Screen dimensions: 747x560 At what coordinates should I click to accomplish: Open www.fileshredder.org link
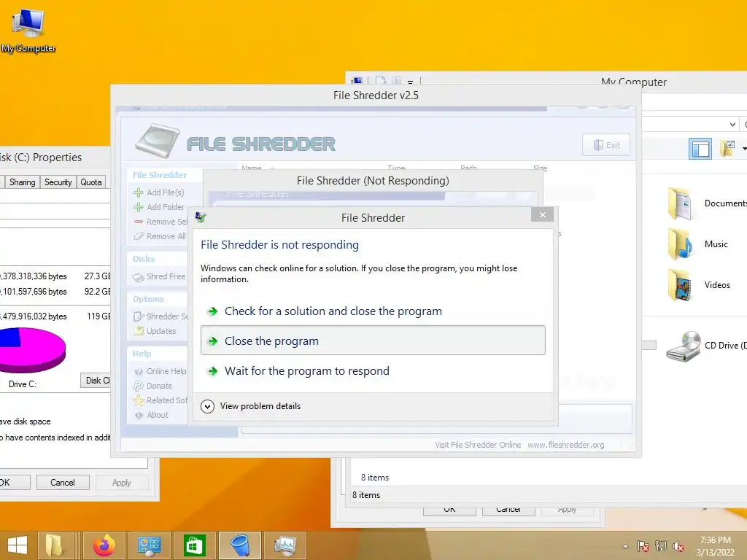565,445
